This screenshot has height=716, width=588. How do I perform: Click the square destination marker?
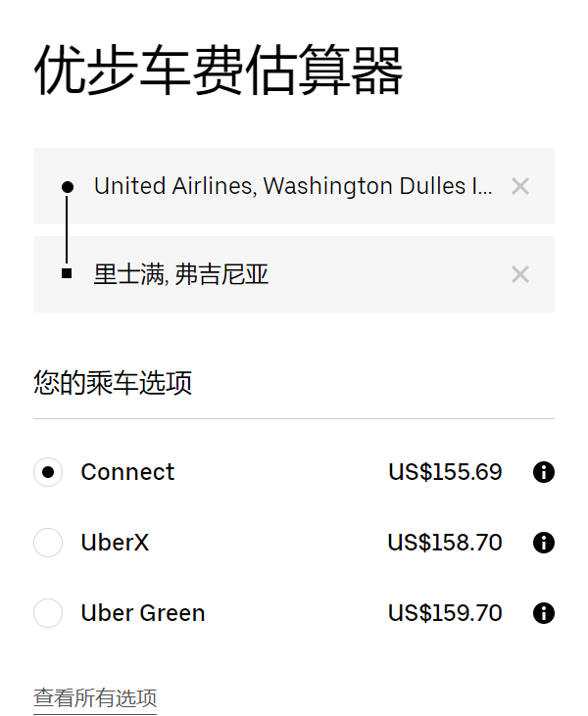(67, 273)
